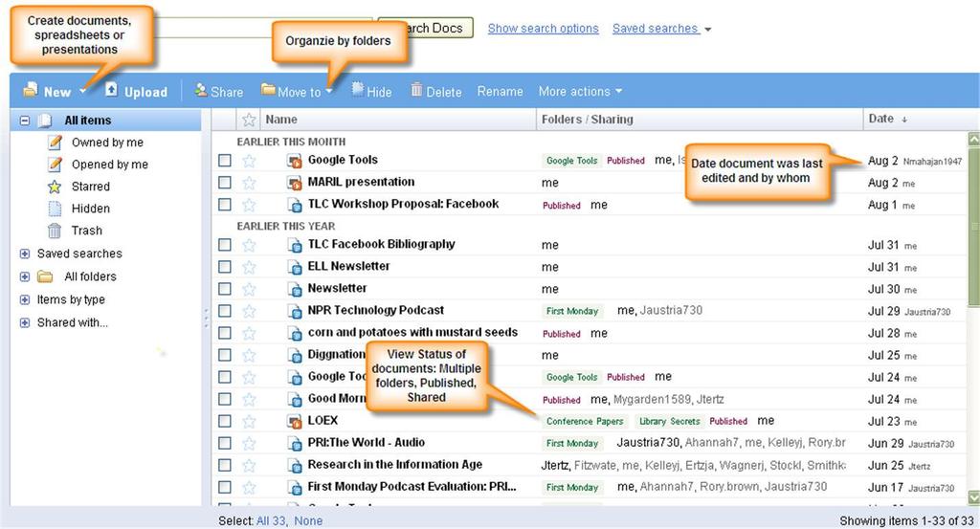Star the MARIL presentation row
This screenshot has width=980, height=529.
coord(249,183)
